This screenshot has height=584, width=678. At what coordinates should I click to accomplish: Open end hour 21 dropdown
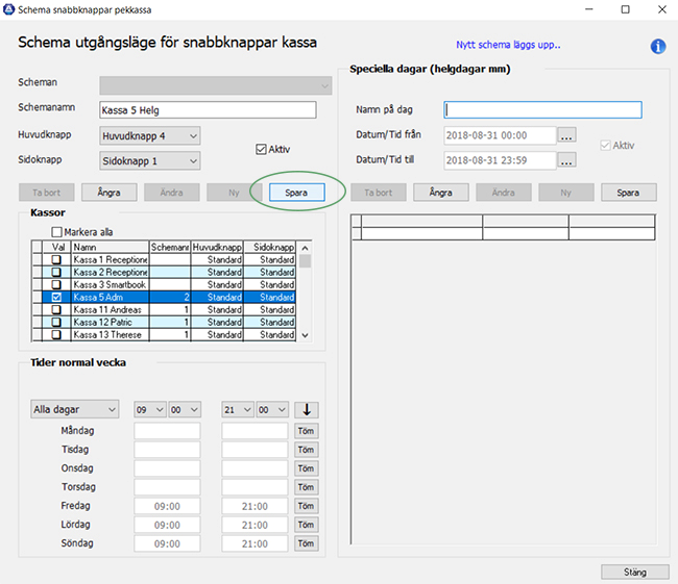click(x=237, y=409)
